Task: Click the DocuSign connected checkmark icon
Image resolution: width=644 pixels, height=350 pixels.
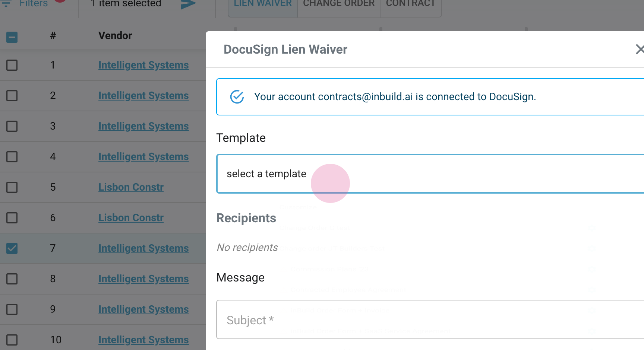Action: pyautogui.click(x=237, y=97)
